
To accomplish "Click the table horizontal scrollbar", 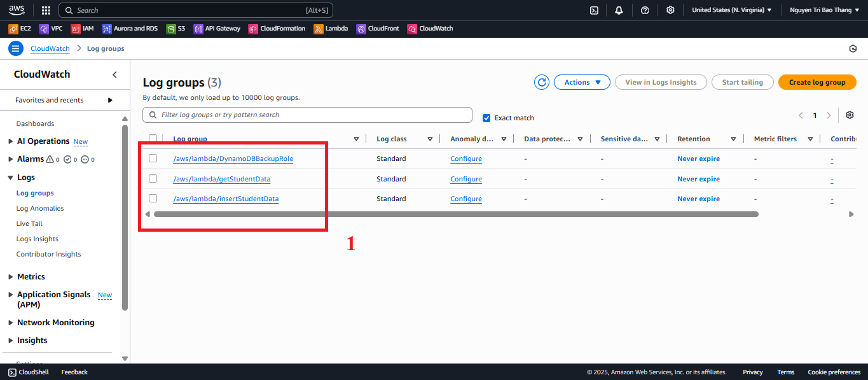I will pyautogui.click(x=456, y=215).
